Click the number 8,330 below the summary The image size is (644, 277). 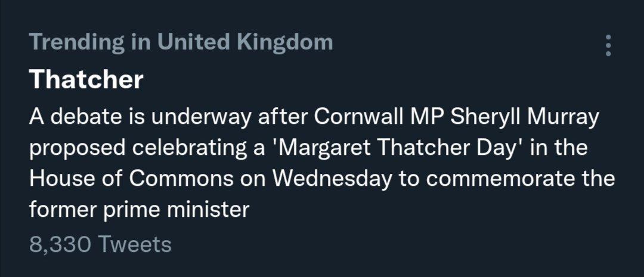(59, 244)
